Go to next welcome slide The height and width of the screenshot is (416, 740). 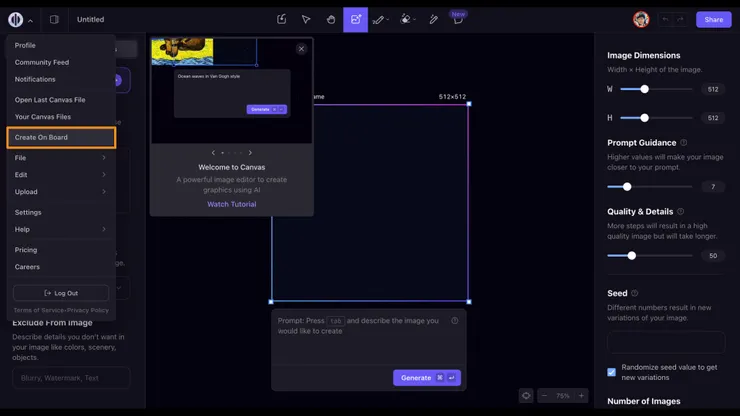[x=250, y=153]
